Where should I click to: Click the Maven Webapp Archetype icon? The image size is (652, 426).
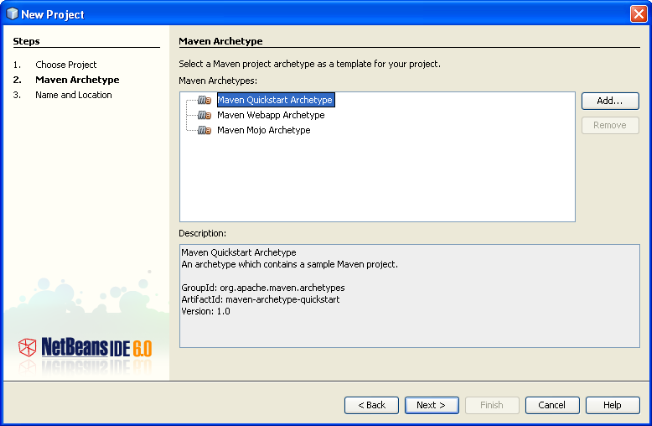(204, 115)
